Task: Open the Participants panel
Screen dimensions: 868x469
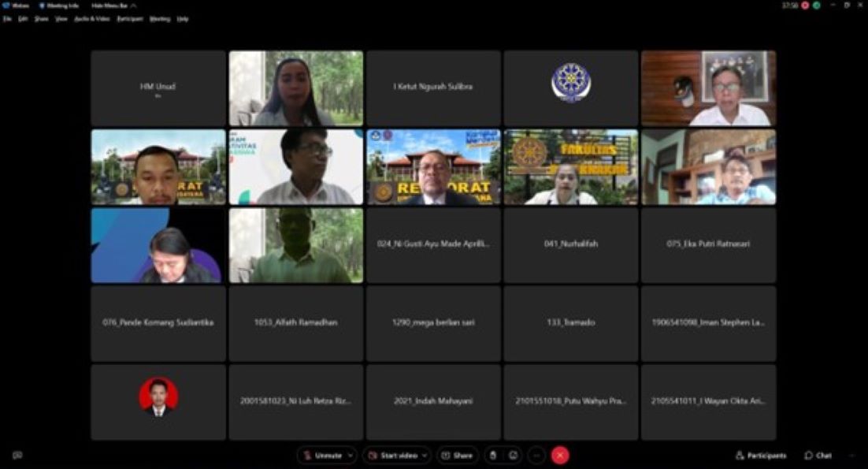Action: point(761,456)
